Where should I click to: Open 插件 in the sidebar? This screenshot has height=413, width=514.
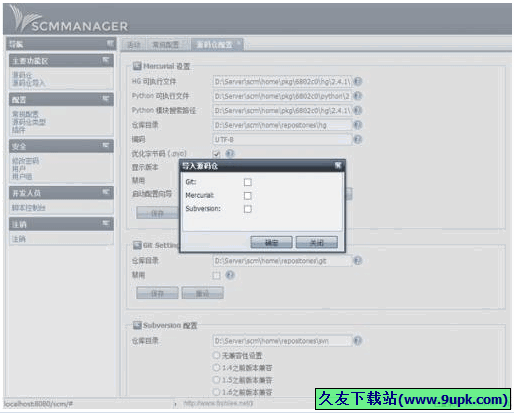pos(19,130)
